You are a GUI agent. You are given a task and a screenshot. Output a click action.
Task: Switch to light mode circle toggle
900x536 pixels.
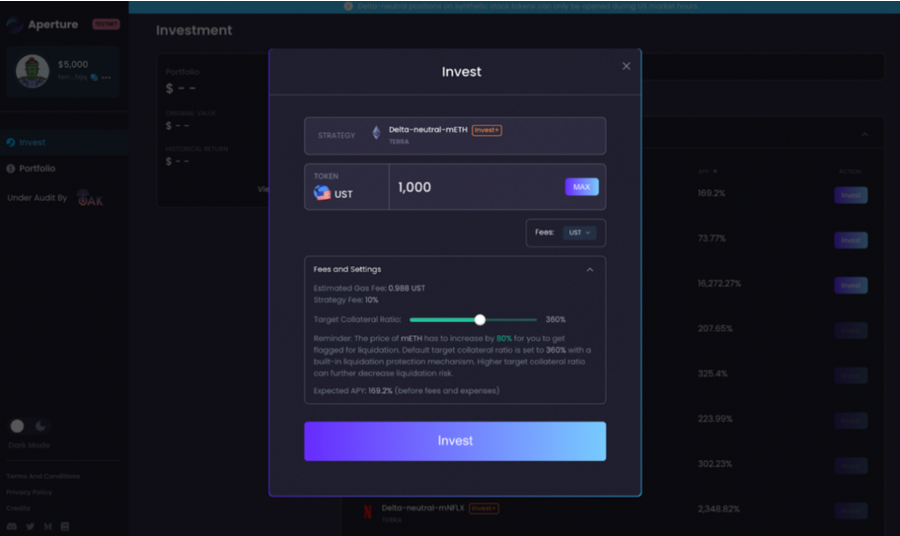pyautogui.click(x=17, y=426)
